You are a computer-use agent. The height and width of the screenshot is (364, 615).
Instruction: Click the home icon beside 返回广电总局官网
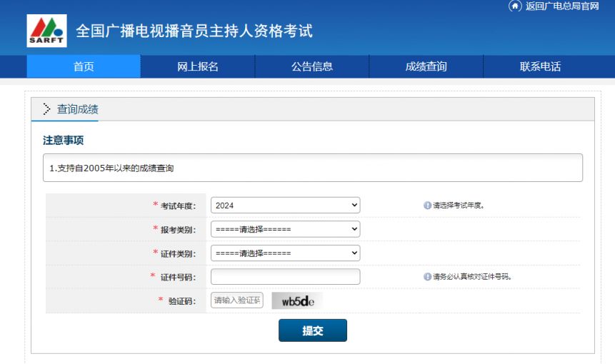(x=515, y=6)
